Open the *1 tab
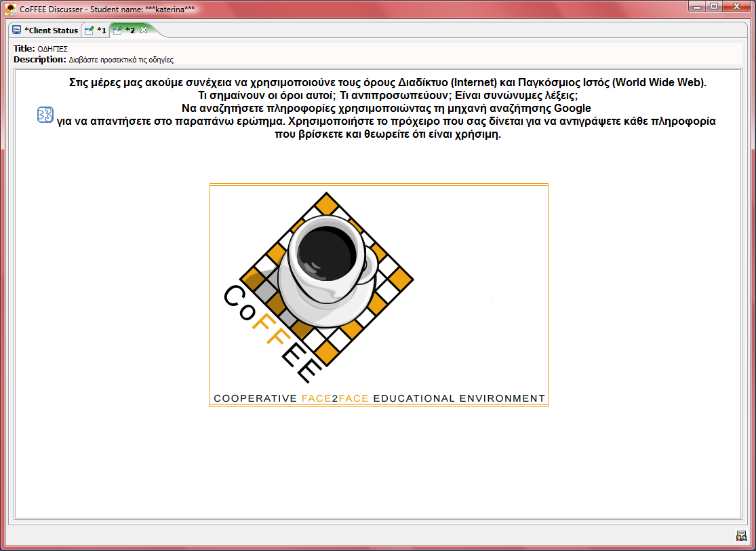The width and height of the screenshot is (756, 551). [x=96, y=31]
